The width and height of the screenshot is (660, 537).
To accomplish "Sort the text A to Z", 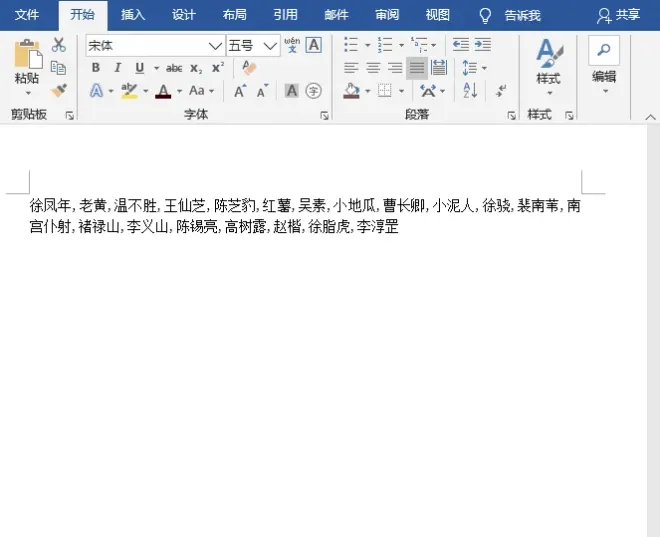I will (x=470, y=90).
